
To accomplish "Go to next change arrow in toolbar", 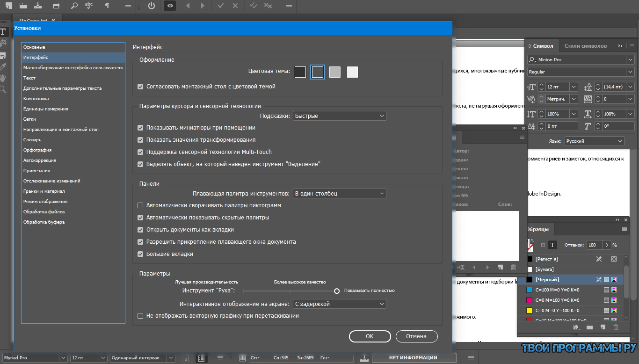I will coord(202,6).
